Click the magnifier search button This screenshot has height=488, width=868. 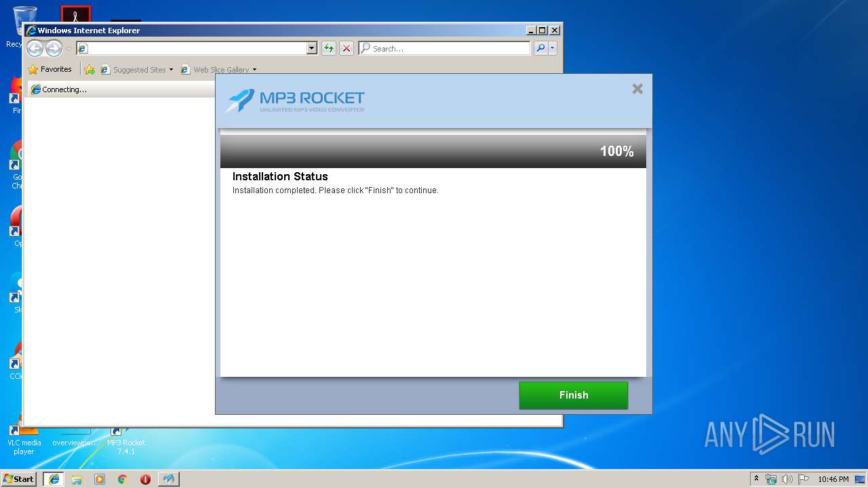pos(540,48)
